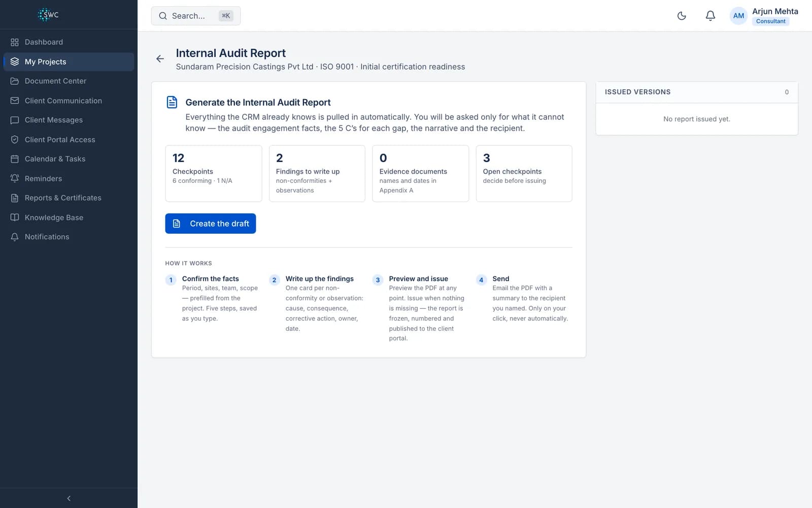Open Document Center

coord(69,81)
